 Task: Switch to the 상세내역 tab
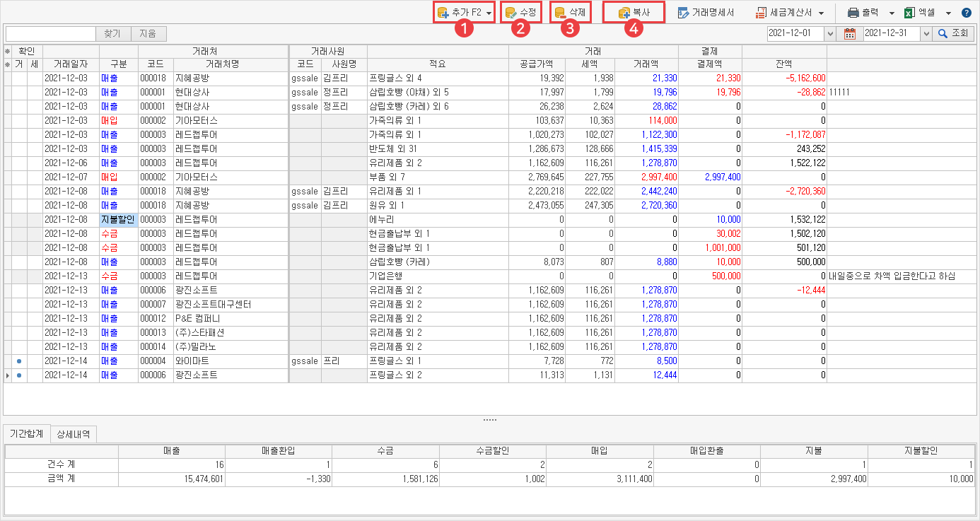[x=74, y=434]
